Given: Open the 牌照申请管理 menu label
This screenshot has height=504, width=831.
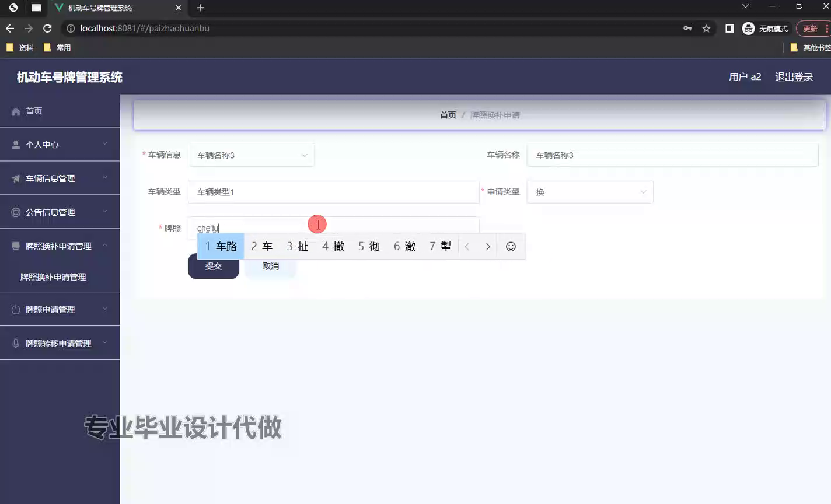Looking at the screenshot, I should [x=50, y=310].
